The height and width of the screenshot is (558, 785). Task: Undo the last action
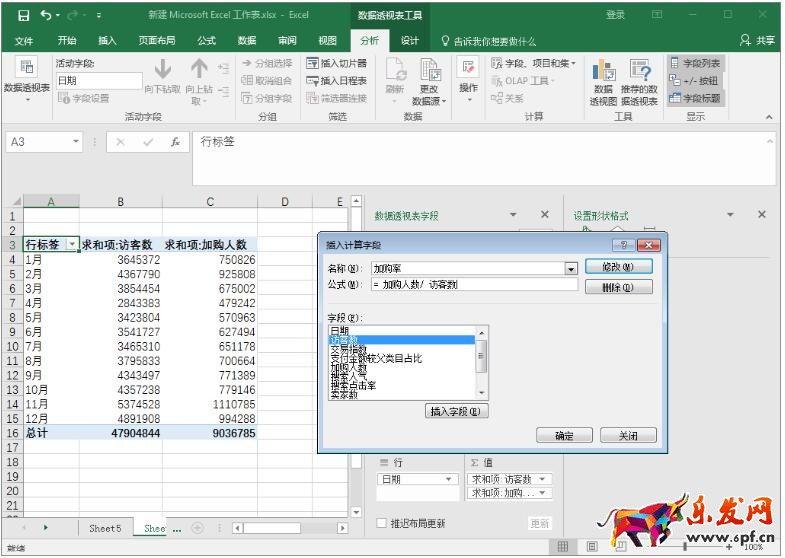tap(46, 16)
